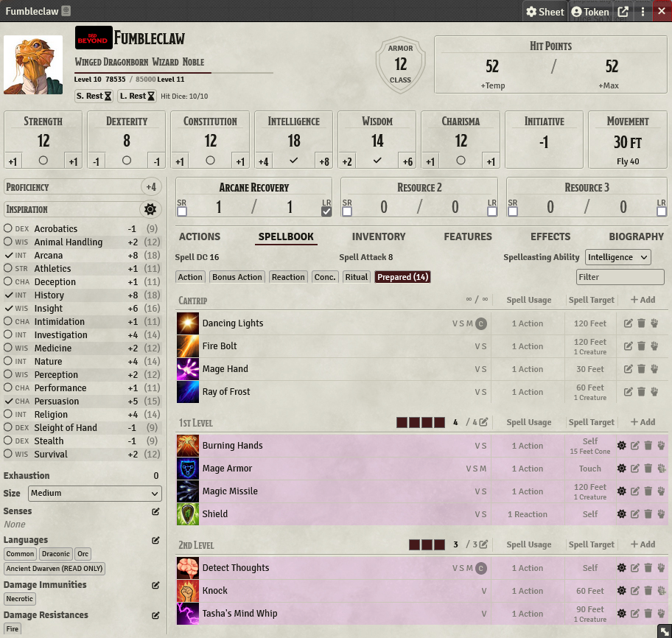Click the last 2nd Level spell slot pip
The width and height of the screenshot is (672, 638).
439,544
